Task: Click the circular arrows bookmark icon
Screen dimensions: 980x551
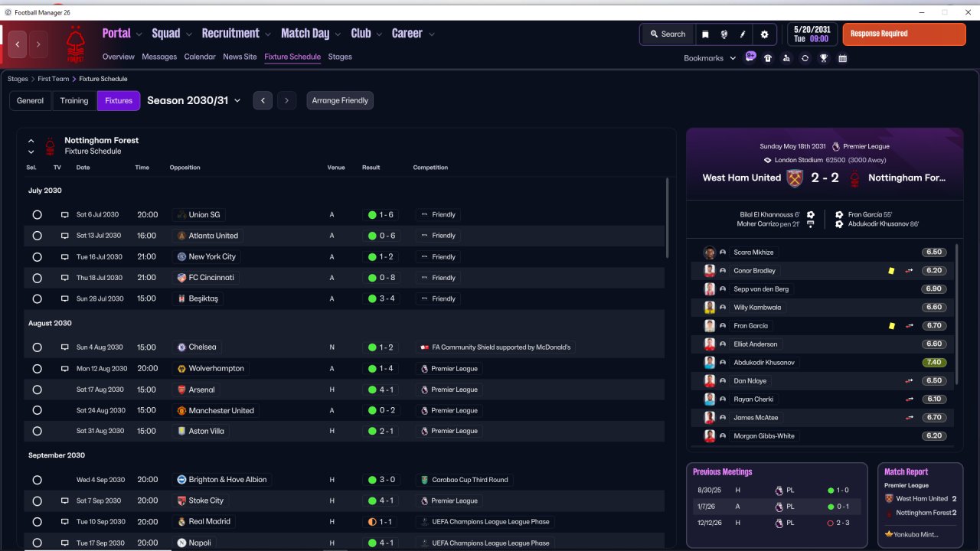Action: point(805,58)
